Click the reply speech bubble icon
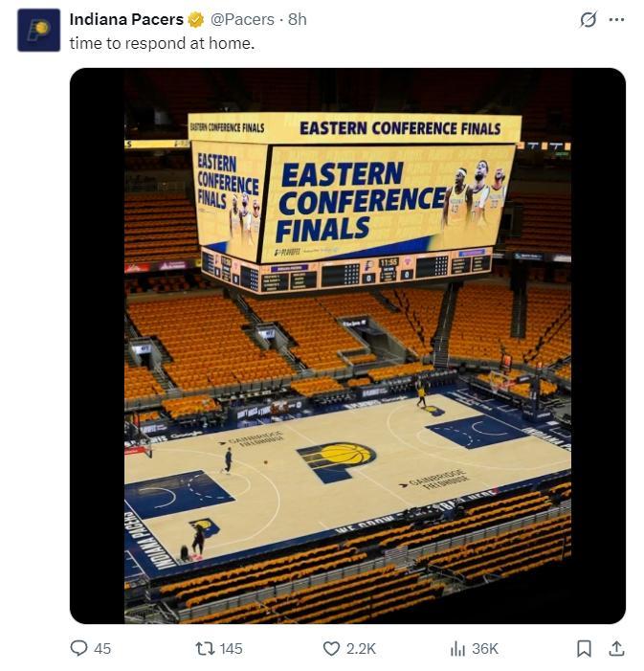Screen dimensions: 644x671 [79, 648]
